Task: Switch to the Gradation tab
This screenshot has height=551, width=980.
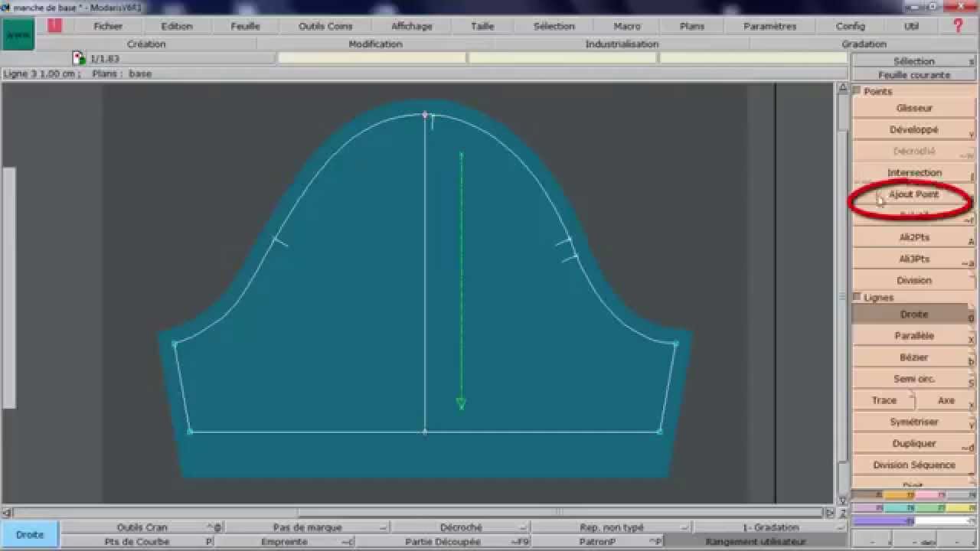Action: point(864,44)
